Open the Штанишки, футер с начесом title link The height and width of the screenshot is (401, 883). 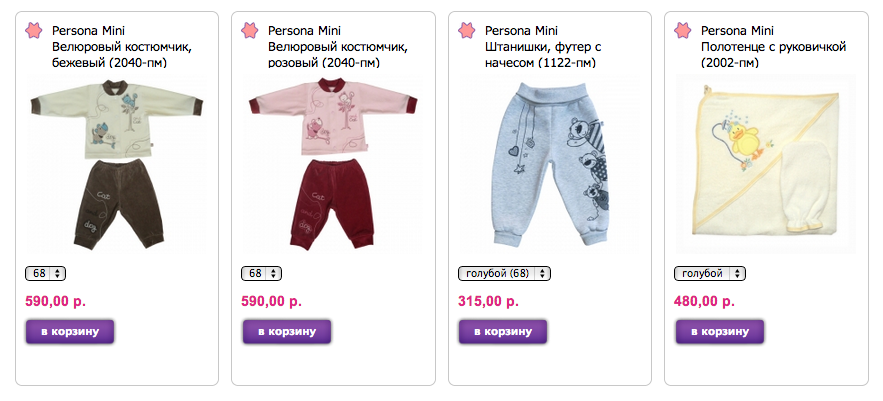tap(543, 55)
